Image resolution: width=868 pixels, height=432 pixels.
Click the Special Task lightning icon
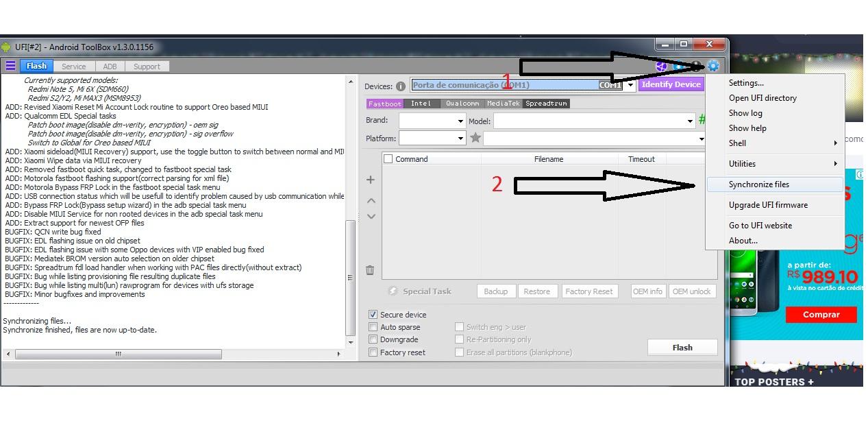click(x=393, y=291)
